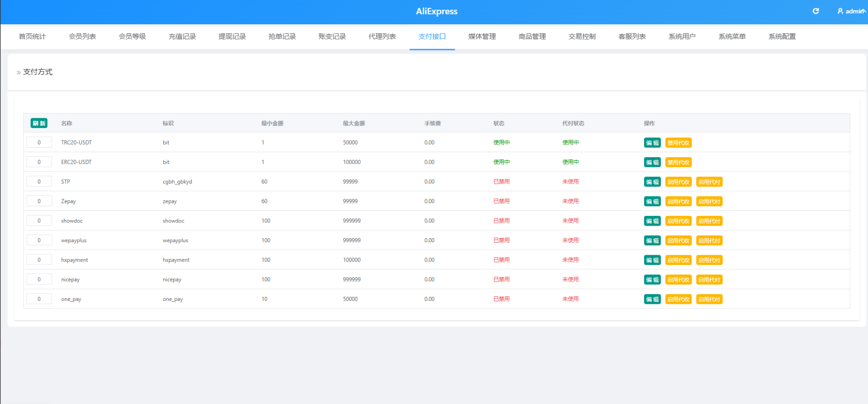Click 编辑 for the STP row
The height and width of the screenshot is (404, 868).
652,182
